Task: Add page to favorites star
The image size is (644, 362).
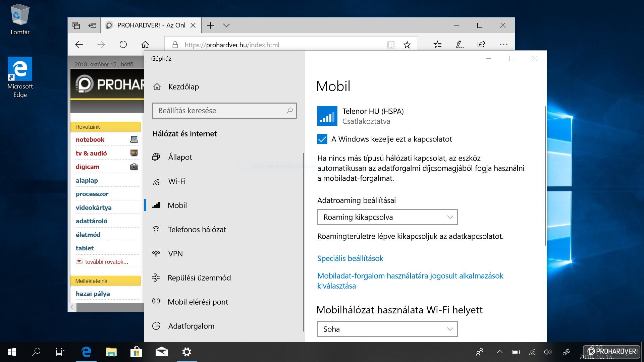Action: (407, 45)
